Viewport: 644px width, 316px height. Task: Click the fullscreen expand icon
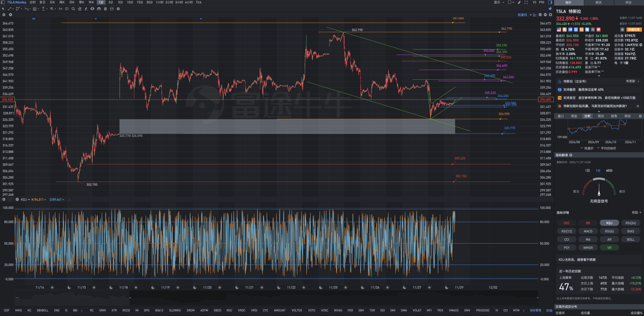(526, 2)
